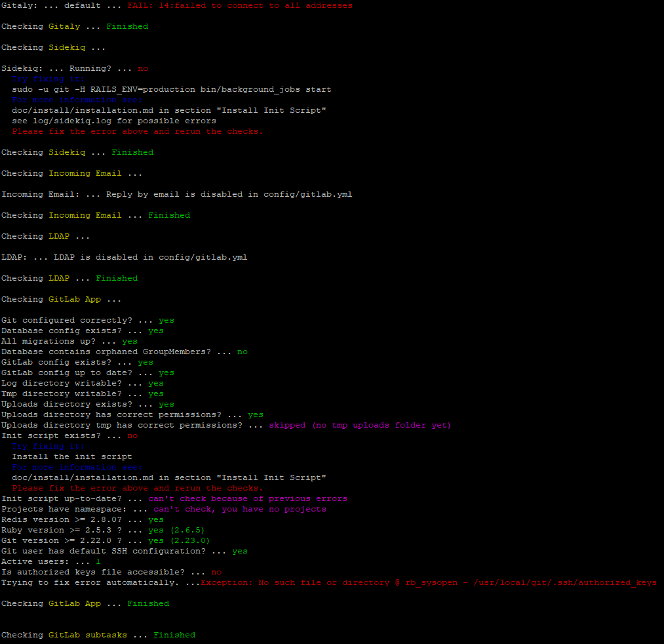Click the 'Checking Sidekiq ... Finished' line
This screenshot has width=664, height=644.
click(77, 153)
